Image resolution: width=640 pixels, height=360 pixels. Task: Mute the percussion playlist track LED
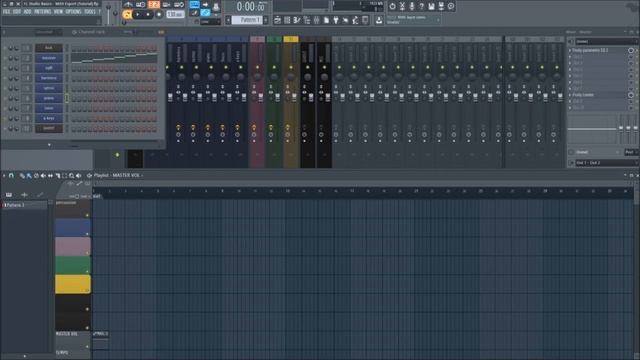click(x=87, y=215)
